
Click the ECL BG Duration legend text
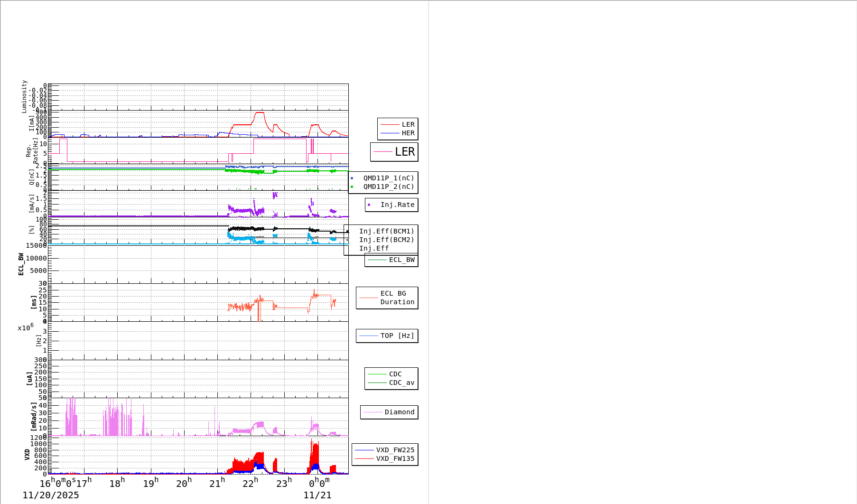click(x=398, y=298)
